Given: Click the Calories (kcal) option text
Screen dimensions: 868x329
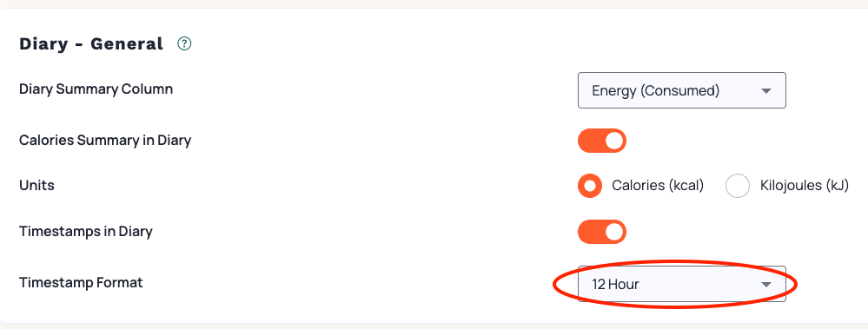Looking at the screenshot, I should (x=658, y=186).
